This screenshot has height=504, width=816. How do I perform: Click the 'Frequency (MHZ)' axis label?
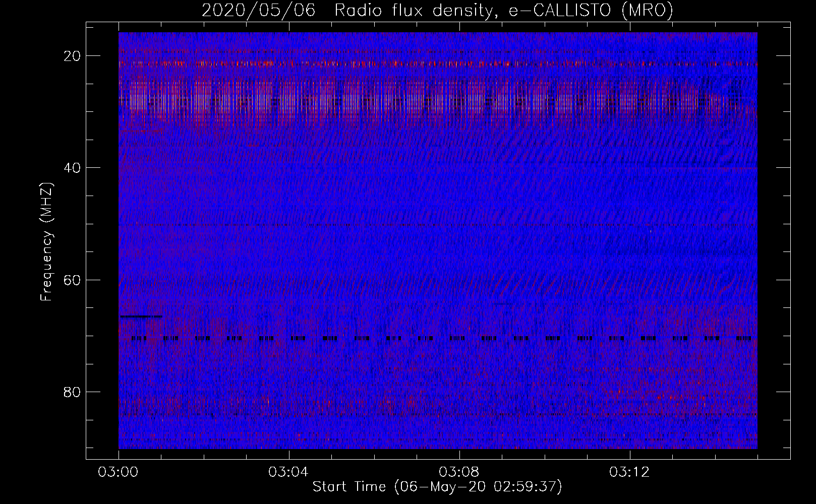pyautogui.click(x=46, y=242)
